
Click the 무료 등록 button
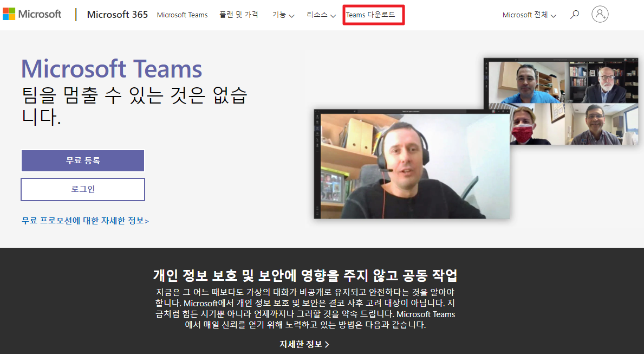pos(83,160)
